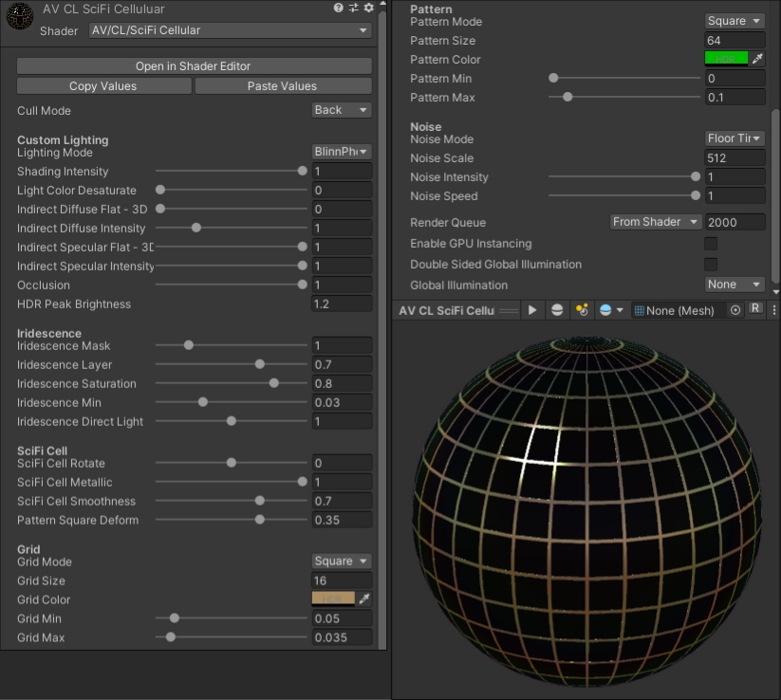Image resolution: width=781 pixels, height=700 pixels.
Task: Change Cull Mode from the Back dropdown
Action: point(341,110)
